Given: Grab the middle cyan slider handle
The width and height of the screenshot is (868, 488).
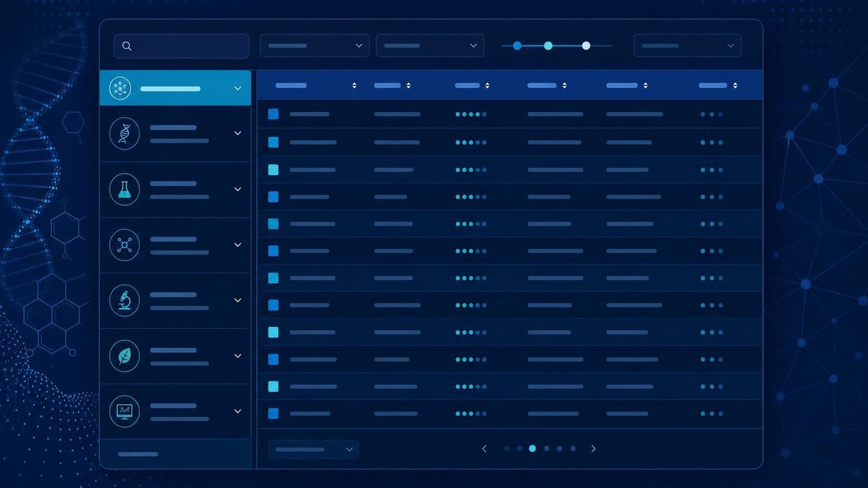Looking at the screenshot, I should [548, 46].
